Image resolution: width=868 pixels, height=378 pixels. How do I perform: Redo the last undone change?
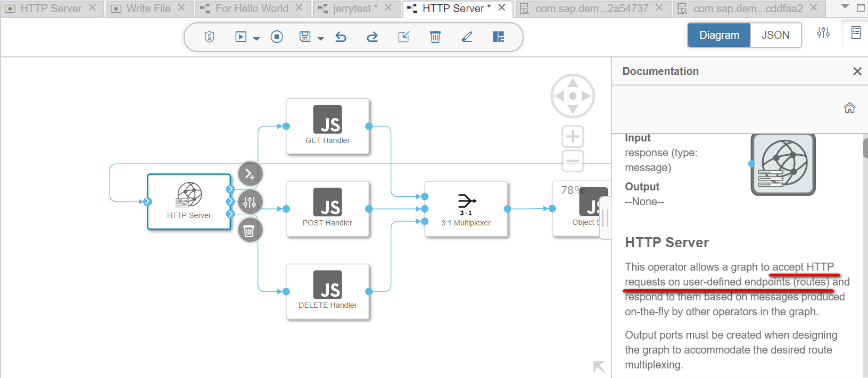click(x=373, y=37)
